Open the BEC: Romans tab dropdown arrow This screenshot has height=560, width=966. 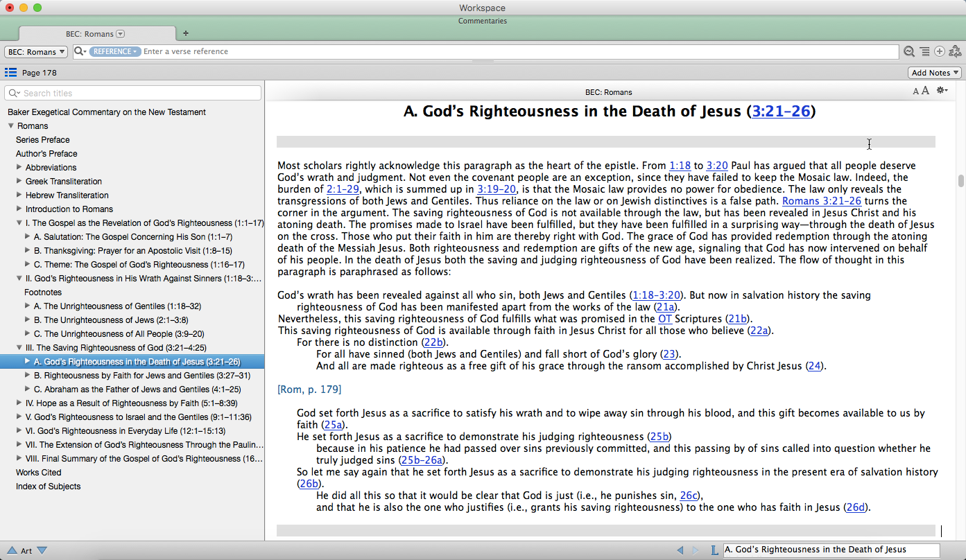[x=120, y=34]
